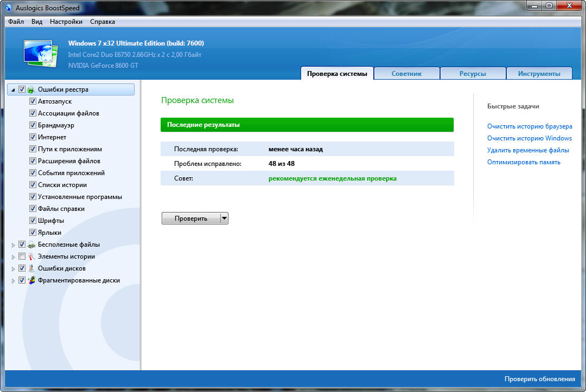Switch to the Ресурсы tab
Screen dimensions: 586x392
click(473, 74)
